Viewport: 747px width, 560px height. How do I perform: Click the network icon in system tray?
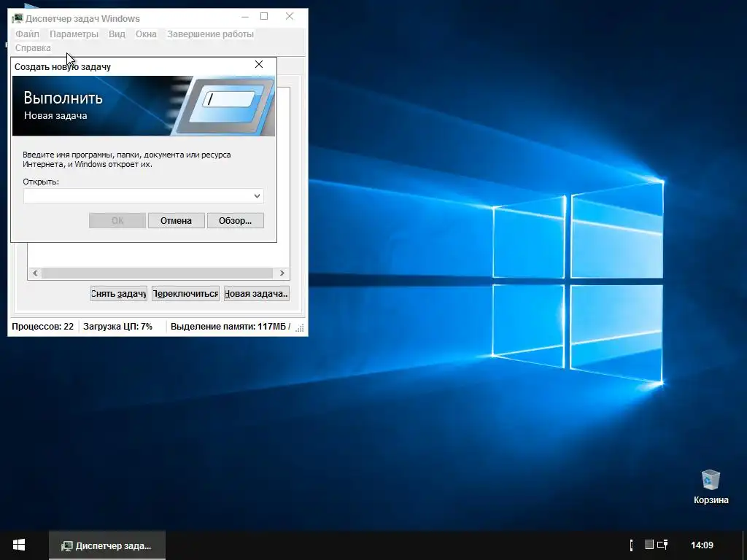(662, 545)
